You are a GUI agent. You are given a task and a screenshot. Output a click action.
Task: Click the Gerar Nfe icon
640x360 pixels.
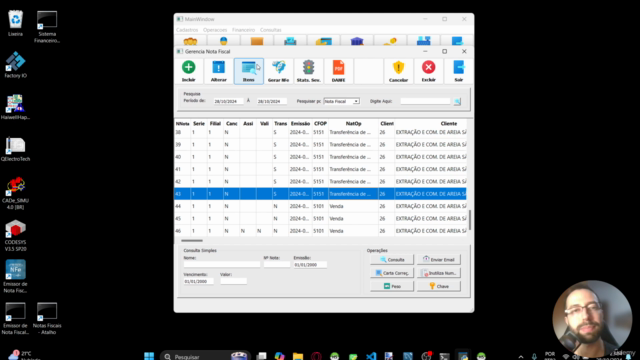tap(279, 67)
